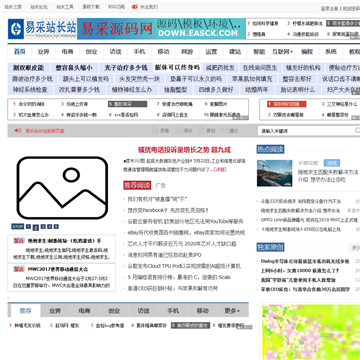Select slideshow page 5 indicator
Viewport: 360px width, 360px height.
(56, 227)
